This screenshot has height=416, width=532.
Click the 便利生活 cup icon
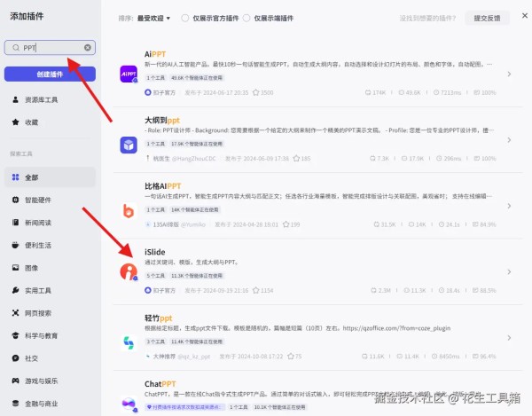tap(15, 245)
